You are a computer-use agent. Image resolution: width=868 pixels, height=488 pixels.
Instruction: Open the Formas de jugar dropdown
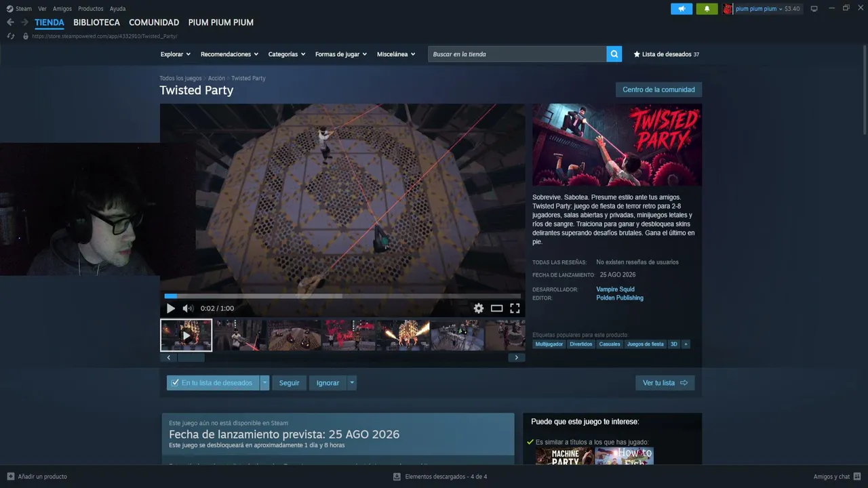(x=341, y=54)
